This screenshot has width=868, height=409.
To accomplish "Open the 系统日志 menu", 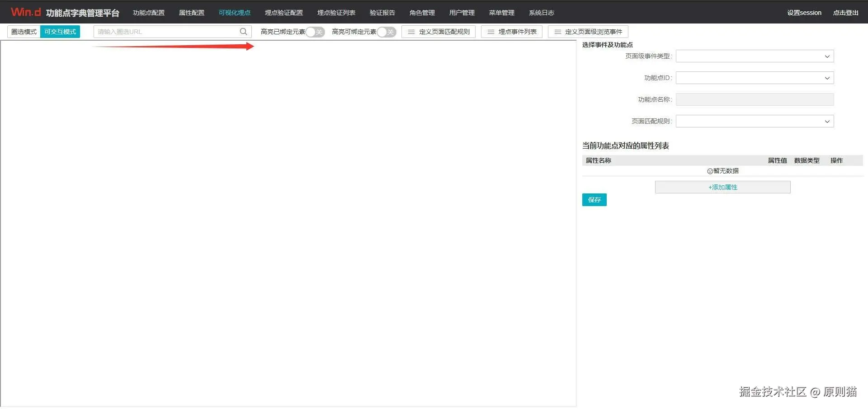I will 541,12.
